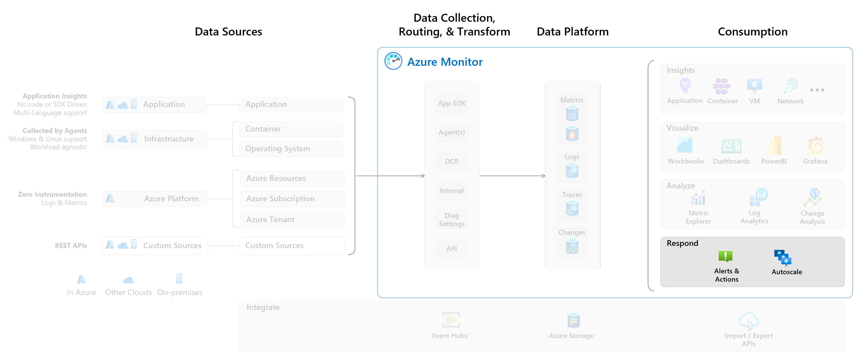
Task: Click the Diag Settings collection box
Action: (451, 220)
